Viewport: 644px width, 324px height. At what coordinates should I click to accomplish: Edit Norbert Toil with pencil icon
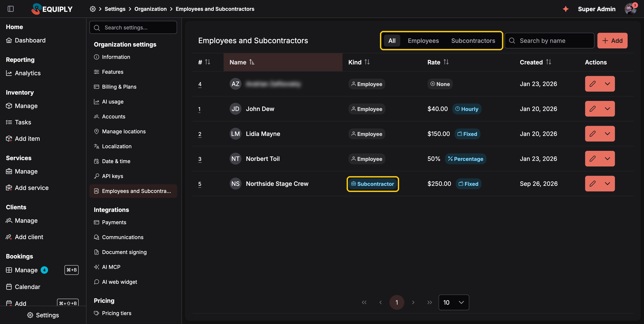click(x=593, y=159)
